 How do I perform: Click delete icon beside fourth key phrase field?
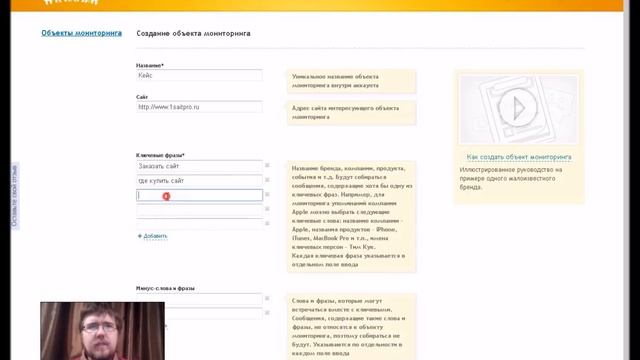267,209
